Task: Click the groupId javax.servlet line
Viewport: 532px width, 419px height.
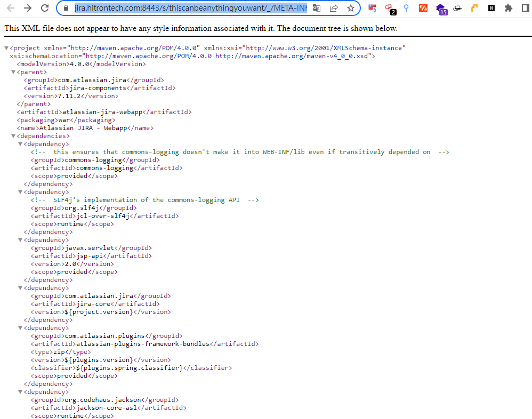Action: [91, 248]
